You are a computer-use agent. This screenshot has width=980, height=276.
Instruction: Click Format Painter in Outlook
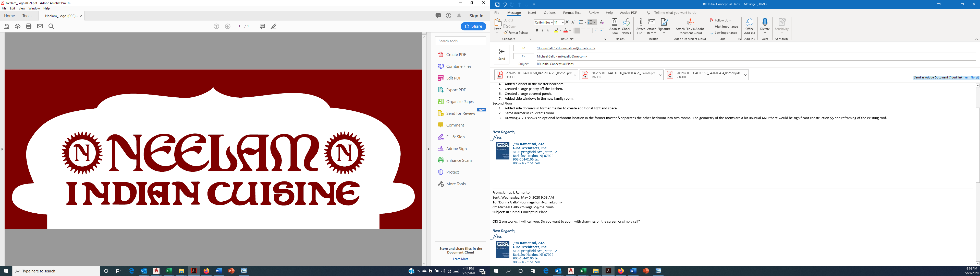point(516,33)
